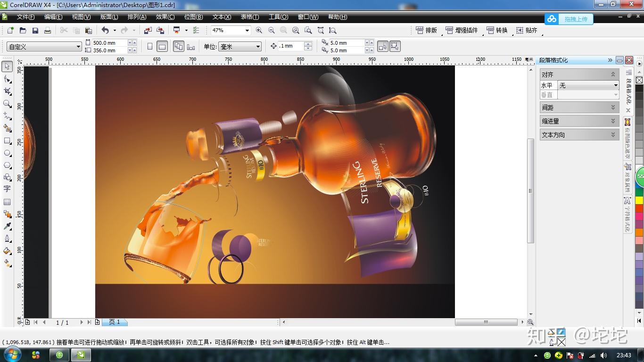Click the Open file folder icon
This screenshot has height=362, width=644.
point(23,30)
